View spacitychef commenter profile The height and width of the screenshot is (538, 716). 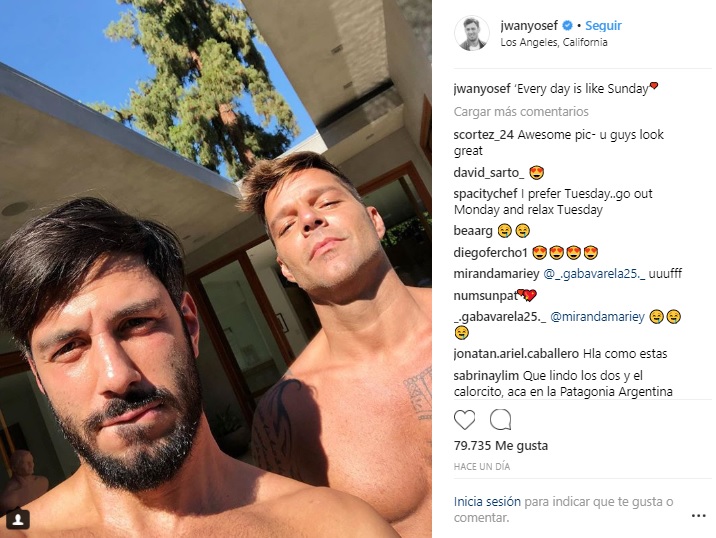pos(485,194)
